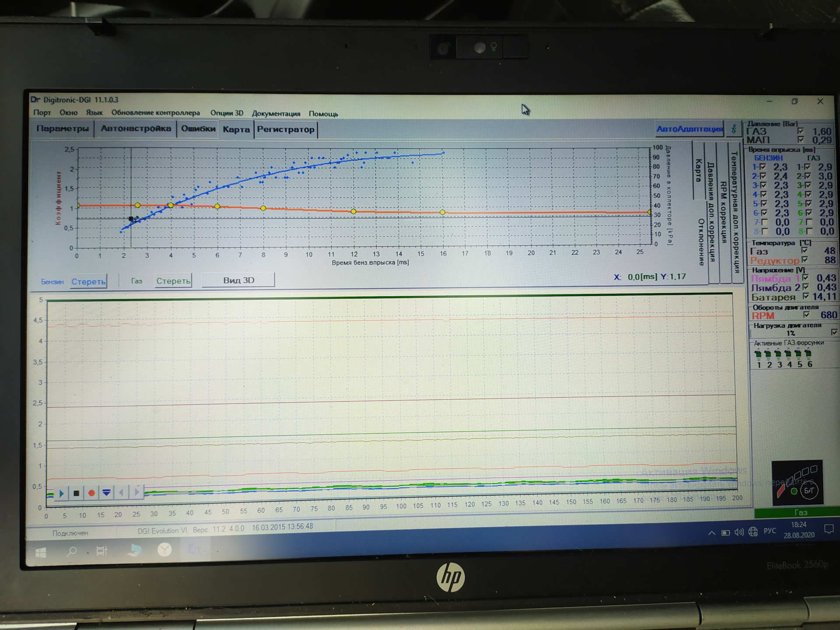
Task: Click active gas injector icon 6
Action: pyautogui.click(x=808, y=353)
